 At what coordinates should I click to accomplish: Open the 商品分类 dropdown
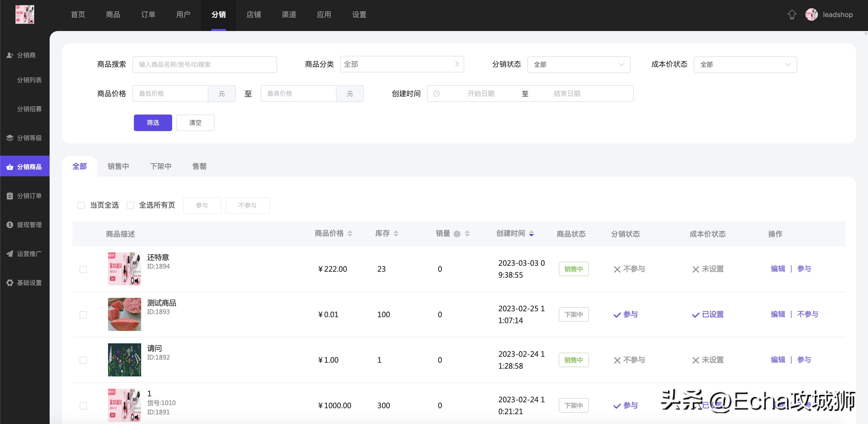(402, 64)
